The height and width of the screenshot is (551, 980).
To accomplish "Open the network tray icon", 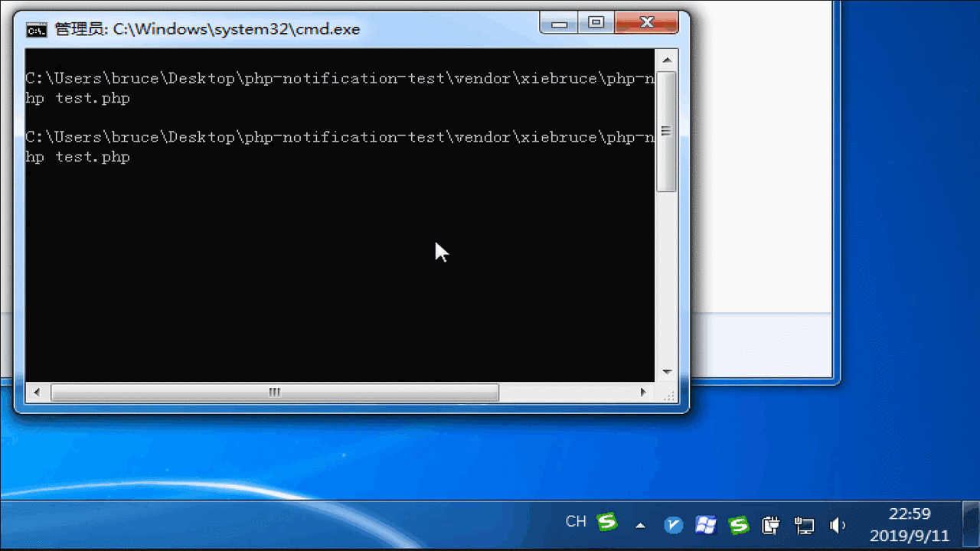I will point(804,525).
